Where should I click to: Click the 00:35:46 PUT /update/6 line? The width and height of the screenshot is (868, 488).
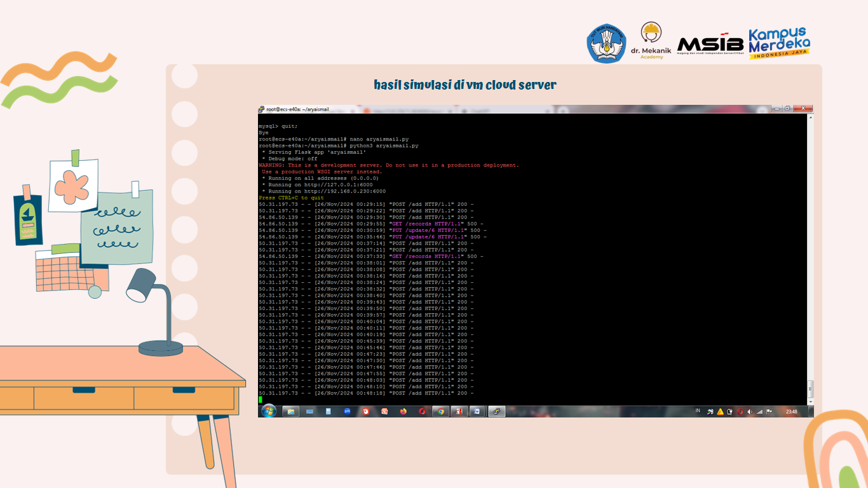[x=373, y=236]
